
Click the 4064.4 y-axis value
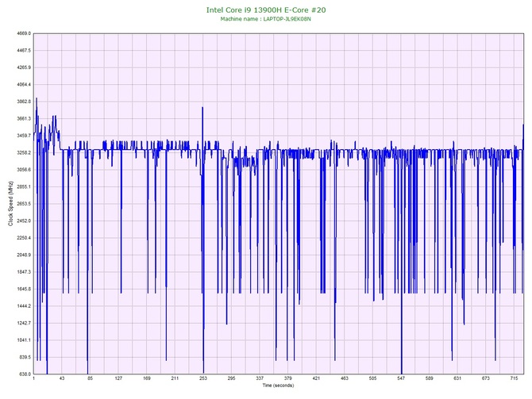[24, 84]
